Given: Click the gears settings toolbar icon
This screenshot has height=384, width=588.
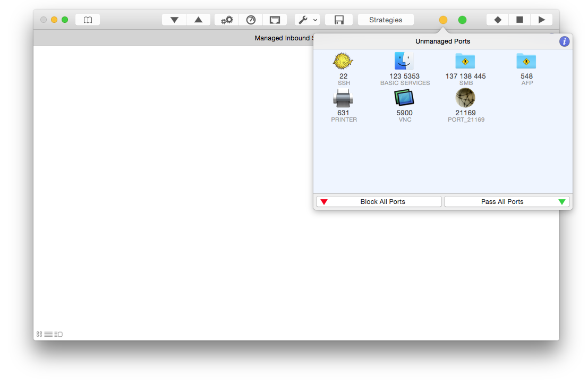Looking at the screenshot, I should point(227,20).
